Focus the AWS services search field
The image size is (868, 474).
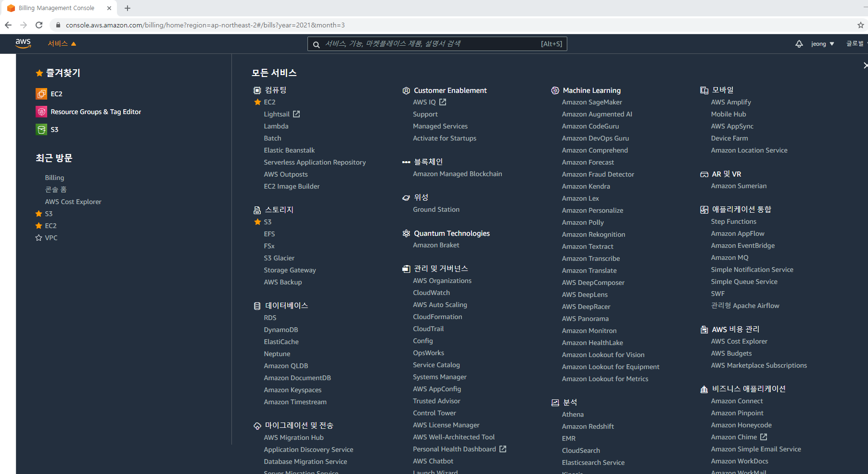pyautogui.click(x=437, y=44)
